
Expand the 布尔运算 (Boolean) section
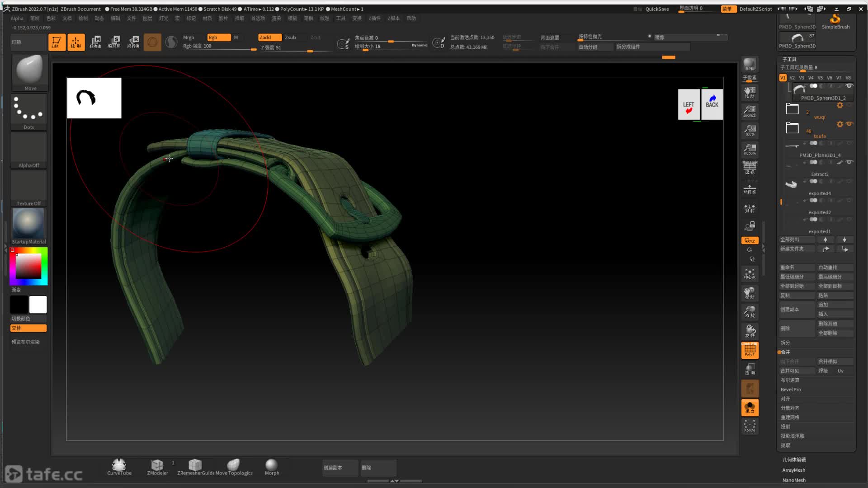coord(790,380)
